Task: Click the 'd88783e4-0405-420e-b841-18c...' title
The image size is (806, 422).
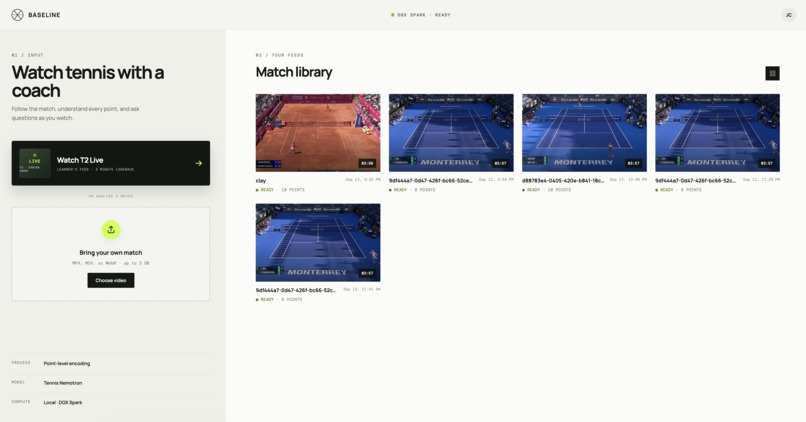Action: click(x=563, y=181)
